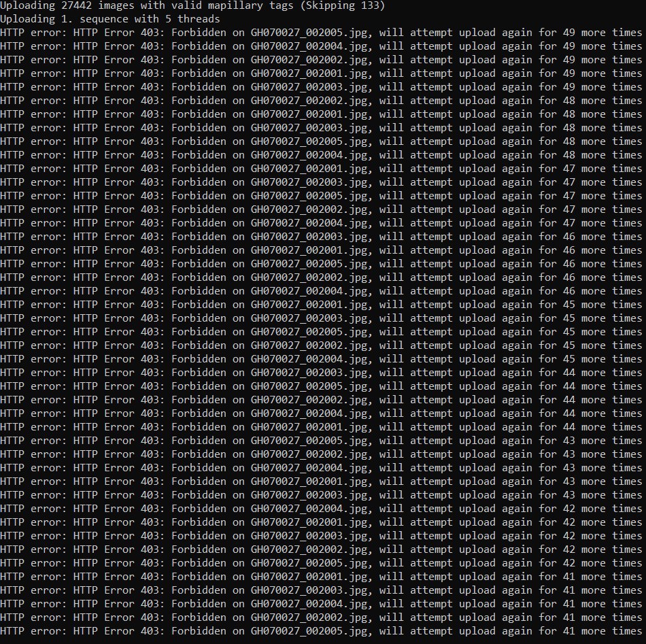Viewport: 646px width, 644px height.
Task: Click the GH070027_002002.jpg line with 44 more times
Action: [321, 400]
